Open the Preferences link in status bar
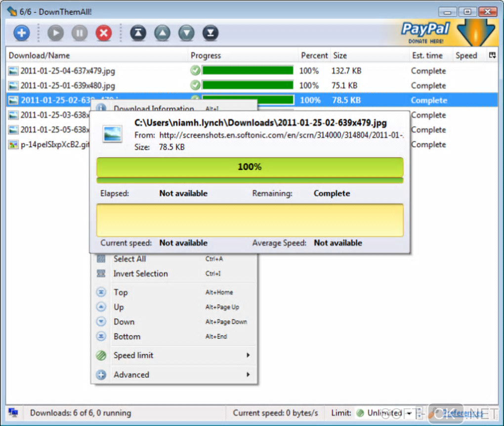504x426 pixels. pos(463,413)
